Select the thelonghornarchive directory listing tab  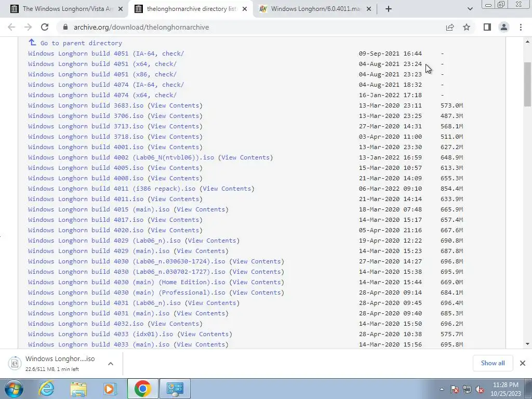[x=190, y=9]
